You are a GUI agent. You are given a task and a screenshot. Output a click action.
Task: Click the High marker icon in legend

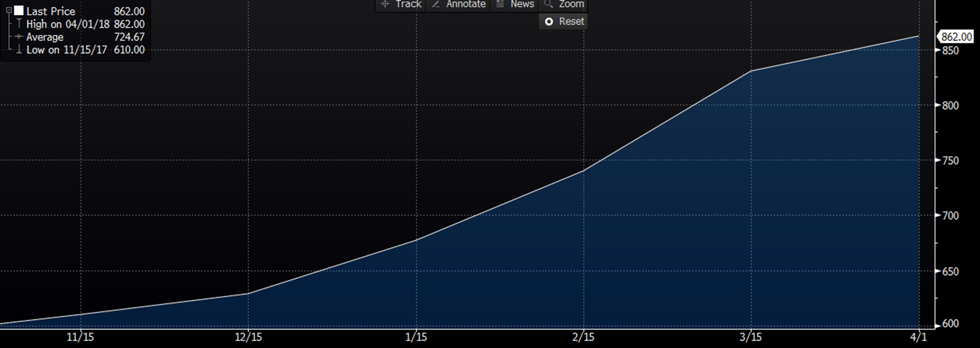click(19, 24)
